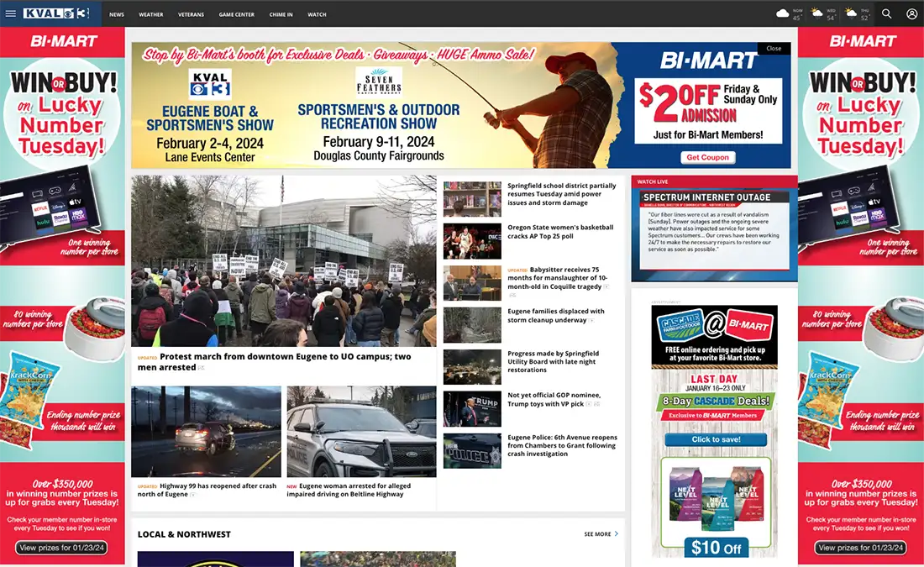Image resolution: width=924 pixels, height=567 pixels.
Task: Play the Watch Live Spectrum outage video
Action: click(x=714, y=234)
